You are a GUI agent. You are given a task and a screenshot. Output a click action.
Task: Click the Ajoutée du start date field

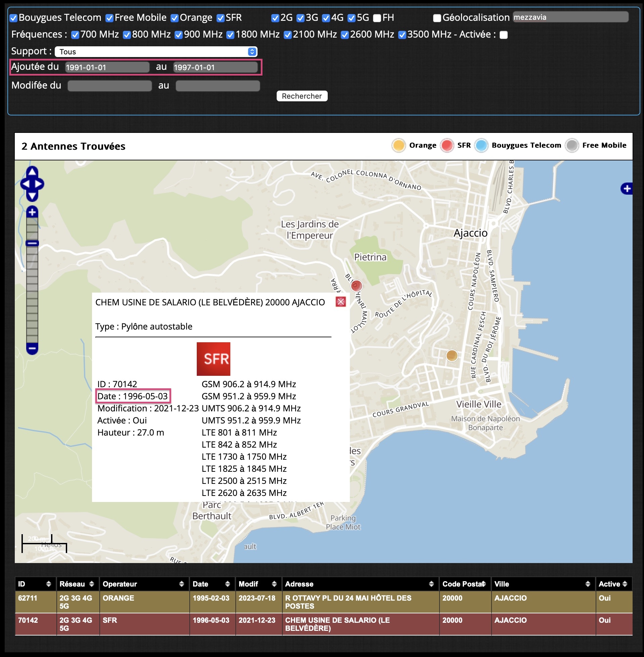tap(107, 67)
